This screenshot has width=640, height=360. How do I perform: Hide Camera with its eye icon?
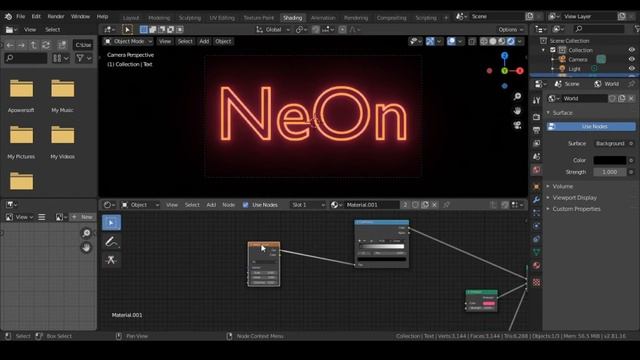pyautogui.click(x=631, y=60)
